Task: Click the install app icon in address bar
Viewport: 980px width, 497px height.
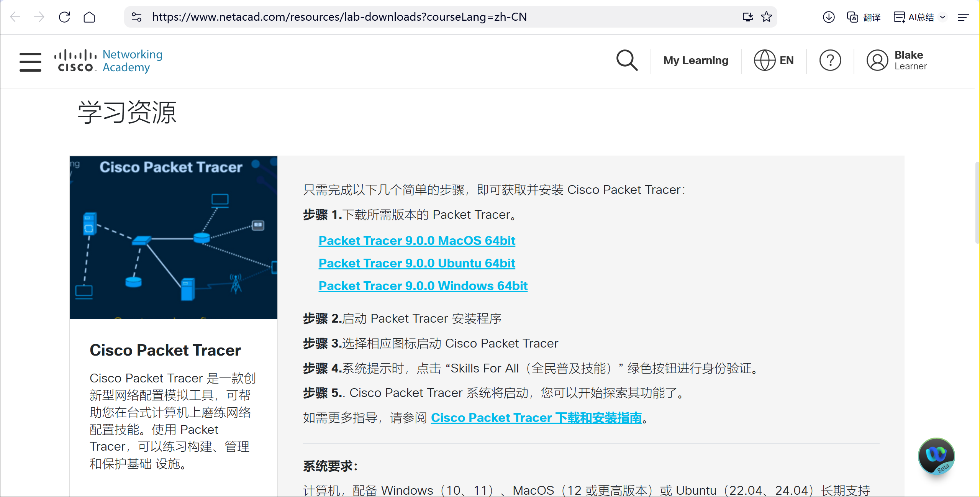Action: 747,17
